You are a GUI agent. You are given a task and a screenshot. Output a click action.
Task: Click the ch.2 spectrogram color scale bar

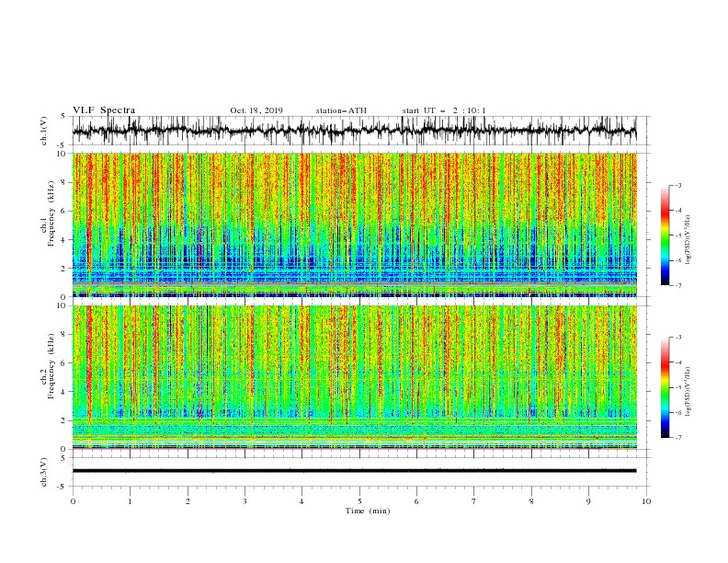coord(665,387)
